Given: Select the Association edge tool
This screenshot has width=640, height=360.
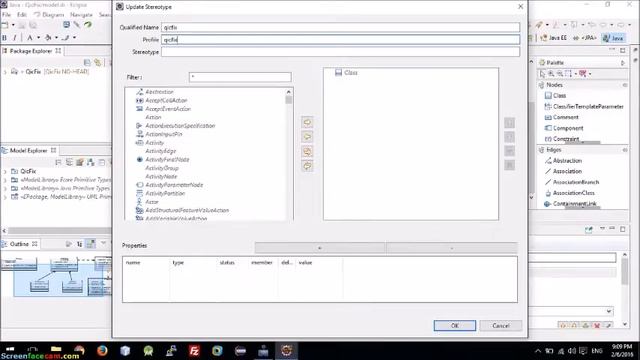Looking at the screenshot, I should (563, 171).
